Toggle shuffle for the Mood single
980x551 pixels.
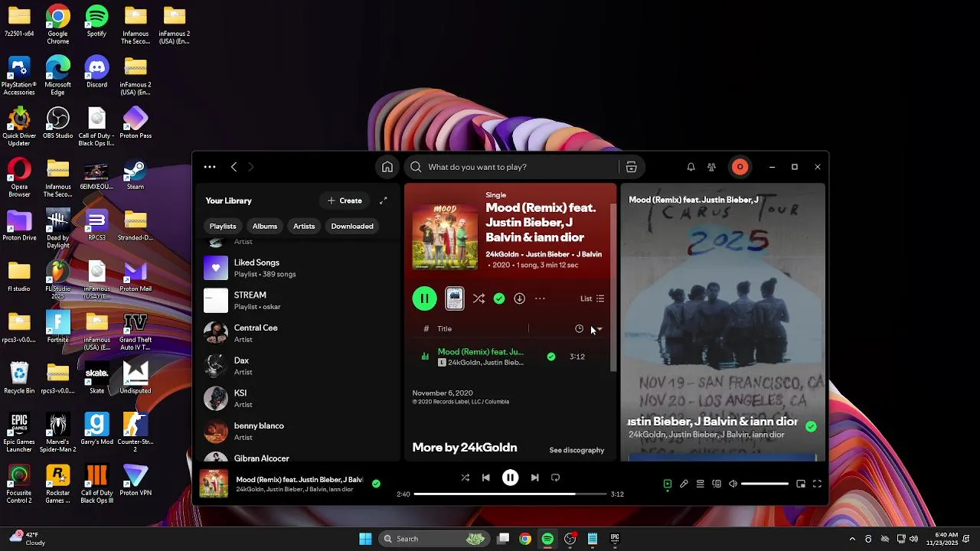point(479,298)
